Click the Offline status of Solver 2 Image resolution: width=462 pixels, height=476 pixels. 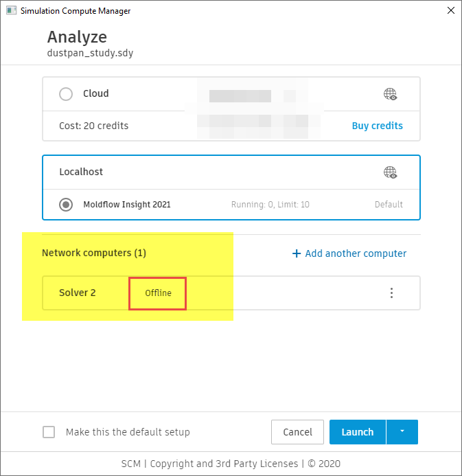(x=158, y=293)
